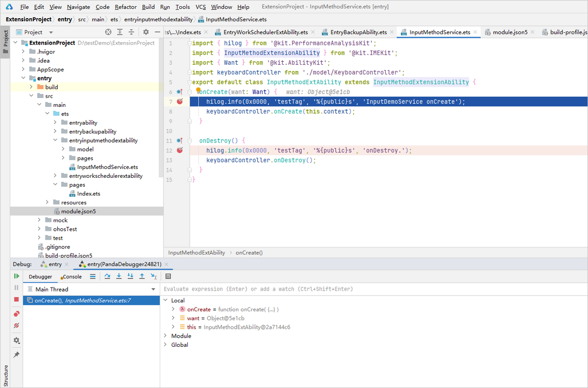The image size is (588, 388).
Task: Toggle the breakpoint on line 7
Action: click(180, 101)
